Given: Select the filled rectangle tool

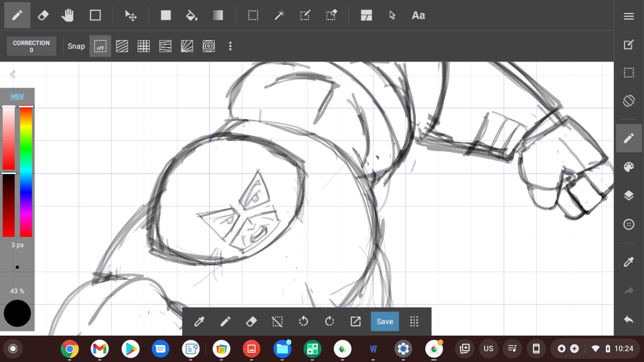Looking at the screenshot, I should [x=165, y=15].
